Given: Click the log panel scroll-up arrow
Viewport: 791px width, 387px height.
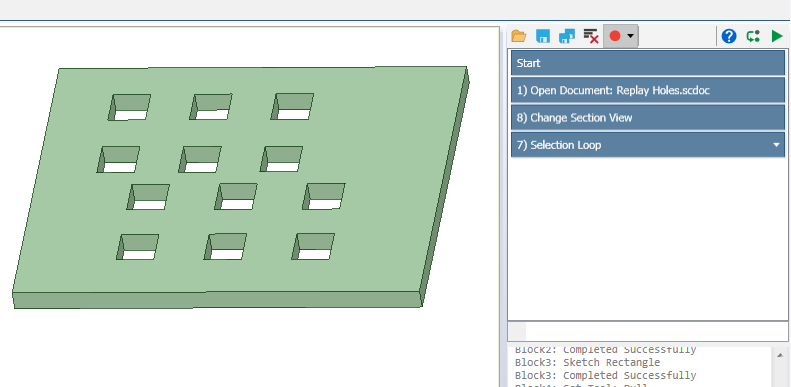Looking at the screenshot, I should click(x=780, y=355).
